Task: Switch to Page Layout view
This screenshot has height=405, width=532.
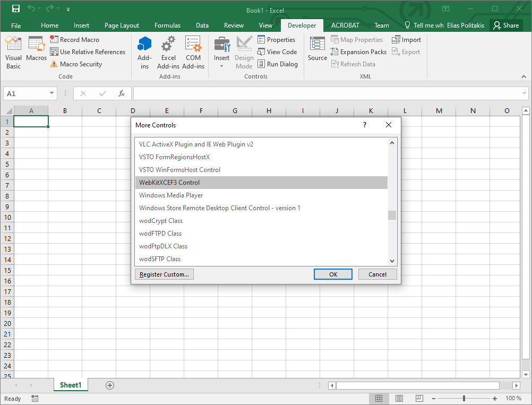Action: click(x=399, y=398)
